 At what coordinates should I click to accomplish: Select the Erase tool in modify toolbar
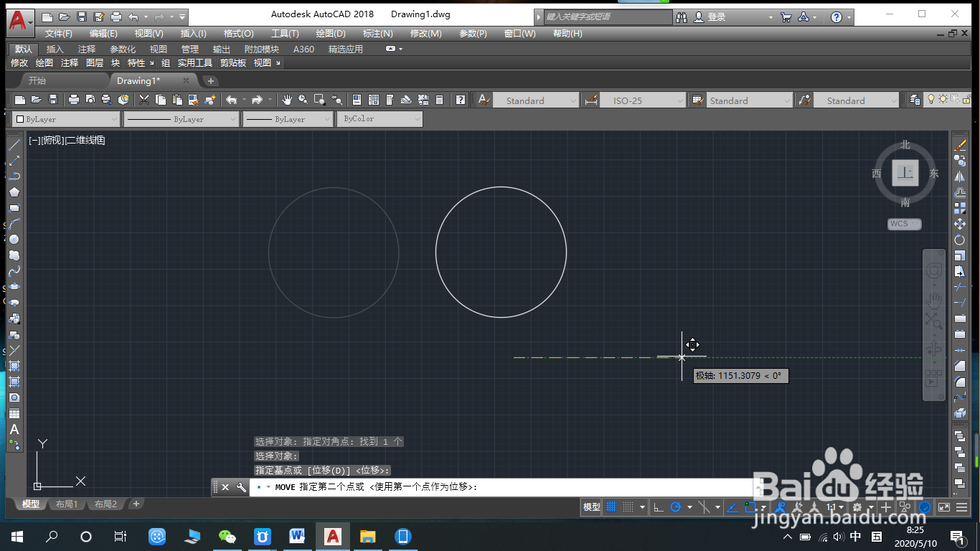tap(960, 144)
